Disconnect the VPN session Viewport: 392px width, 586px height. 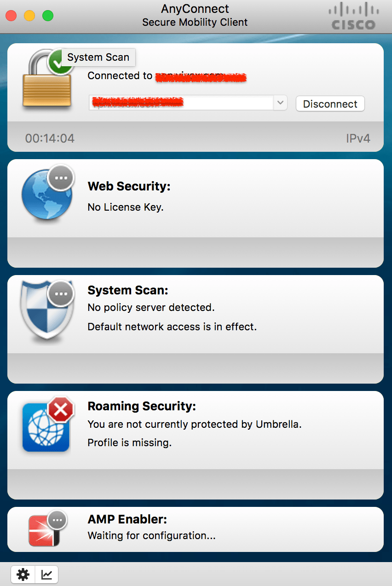tap(330, 103)
